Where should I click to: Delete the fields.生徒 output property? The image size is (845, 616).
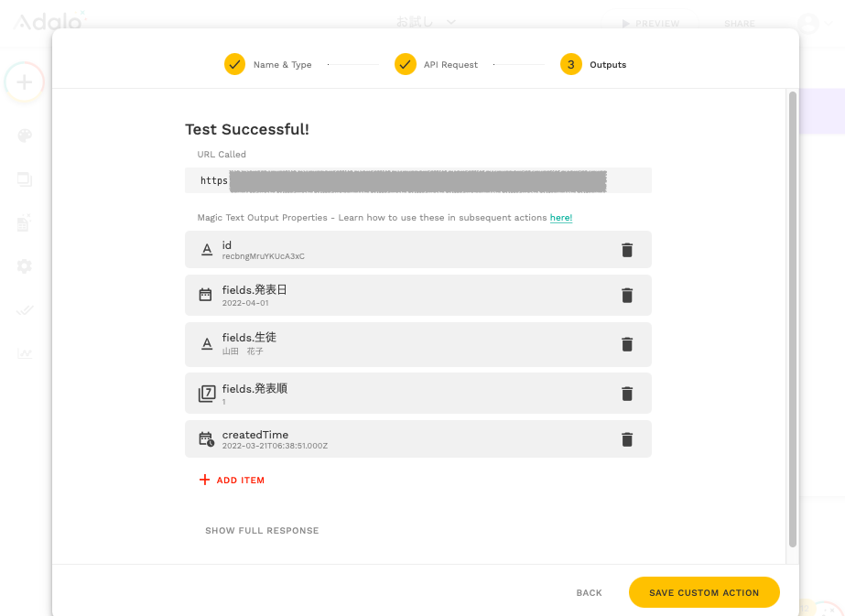point(627,344)
